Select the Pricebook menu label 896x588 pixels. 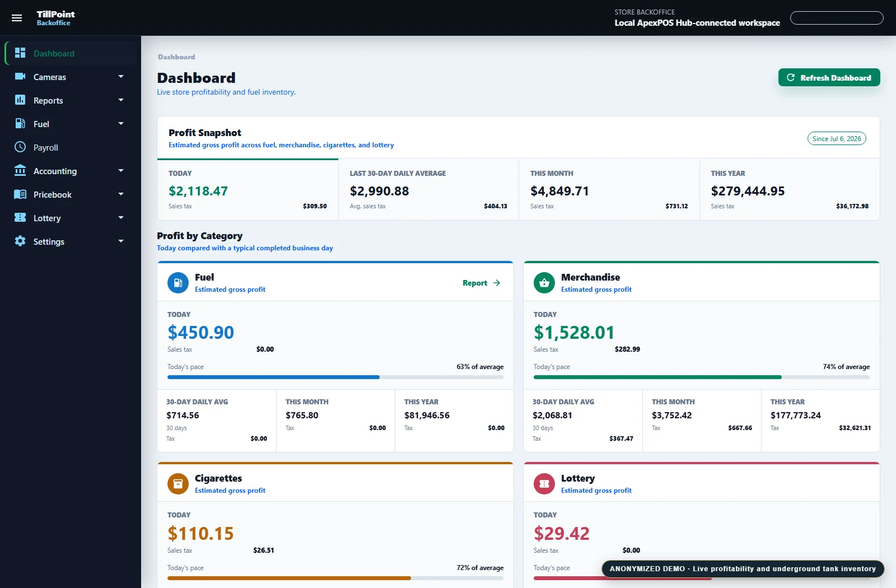click(53, 194)
